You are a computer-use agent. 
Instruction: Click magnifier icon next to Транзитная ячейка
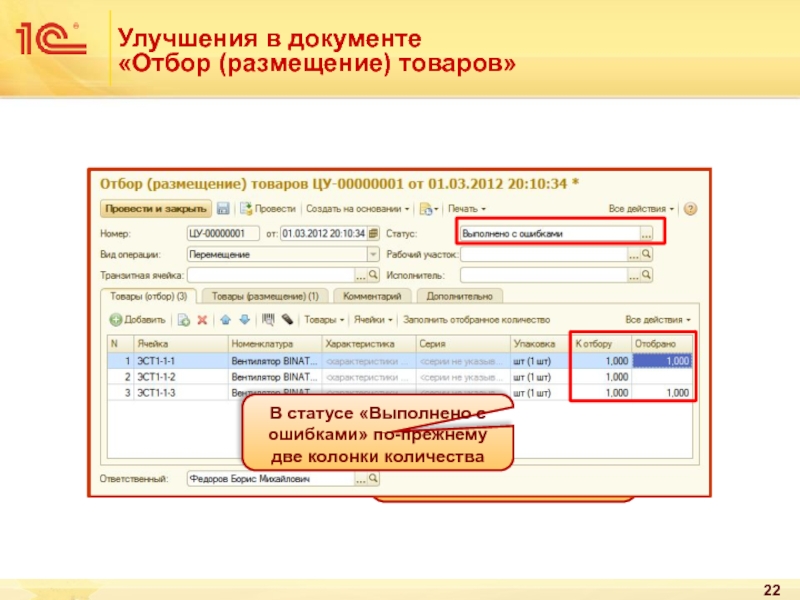(373, 275)
